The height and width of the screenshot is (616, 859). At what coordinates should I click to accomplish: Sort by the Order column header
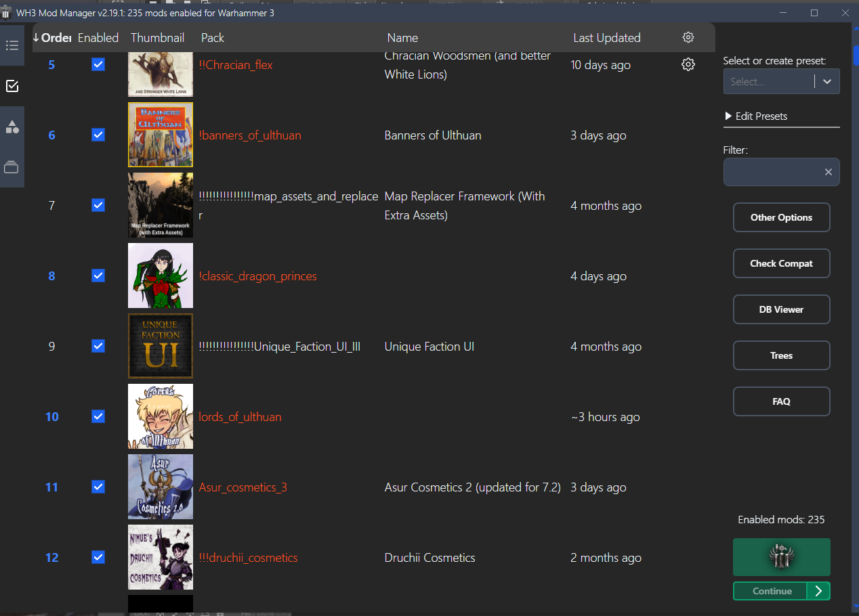click(51, 38)
